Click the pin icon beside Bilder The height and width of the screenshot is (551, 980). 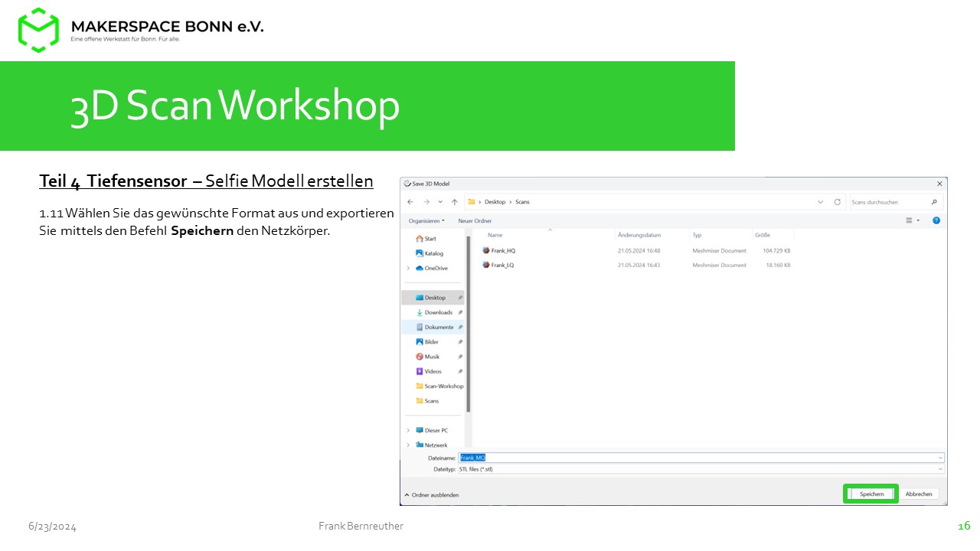pos(460,342)
